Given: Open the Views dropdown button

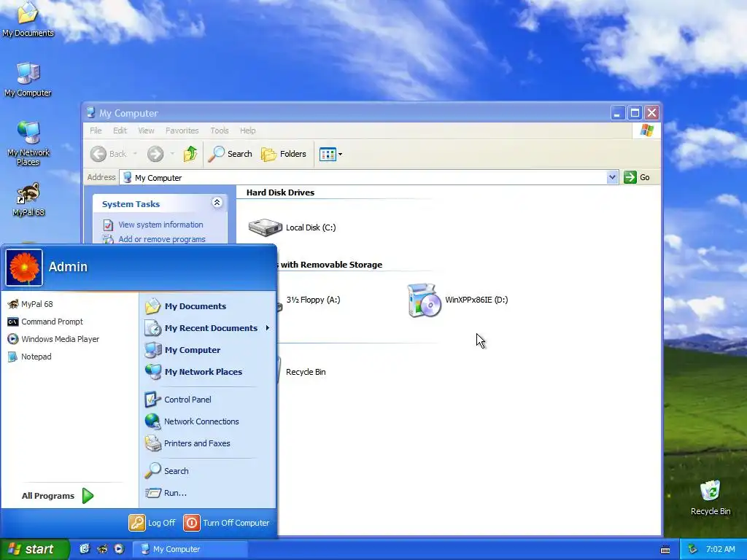Looking at the screenshot, I should (330, 155).
